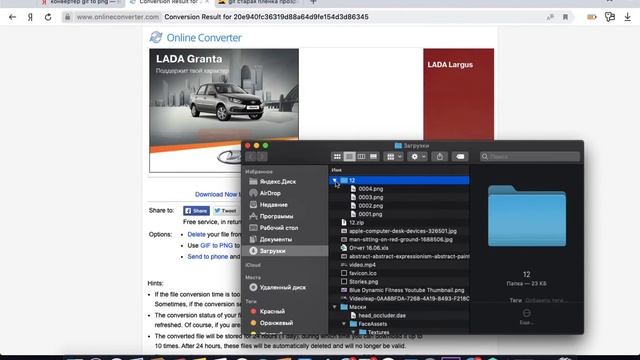Click the GIF to PNG link
Viewport: 640px width, 360px height.
[216, 245]
